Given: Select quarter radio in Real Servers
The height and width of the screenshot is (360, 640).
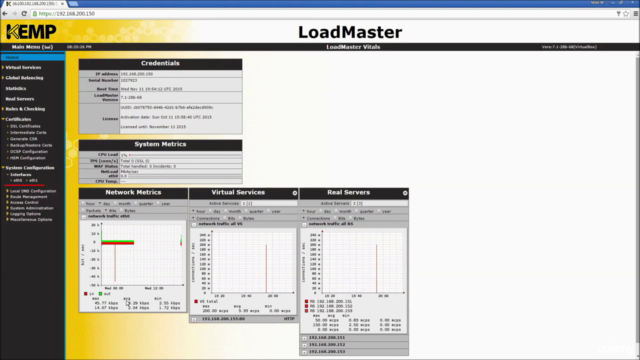Looking at the screenshot, I should pos(357,211).
